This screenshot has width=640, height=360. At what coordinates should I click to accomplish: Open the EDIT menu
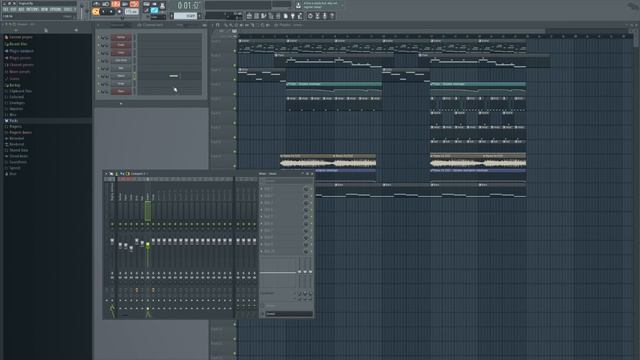click(13, 9)
